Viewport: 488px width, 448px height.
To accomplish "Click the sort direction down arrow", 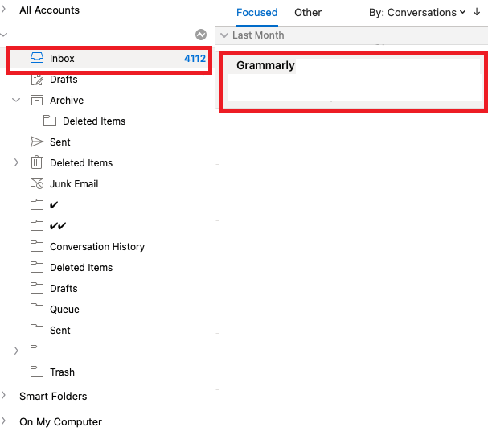I will (x=477, y=12).
